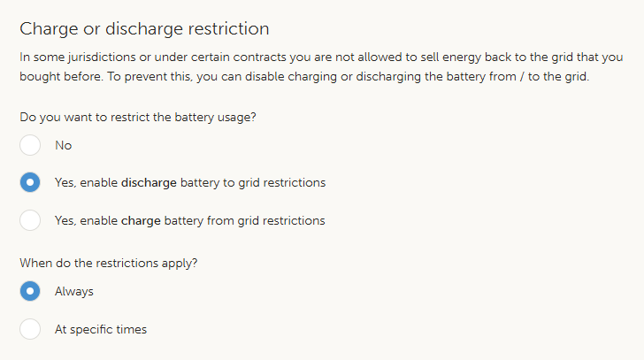
Task: Click the bold word "charge" in the third option
Action: coord(141,220)
